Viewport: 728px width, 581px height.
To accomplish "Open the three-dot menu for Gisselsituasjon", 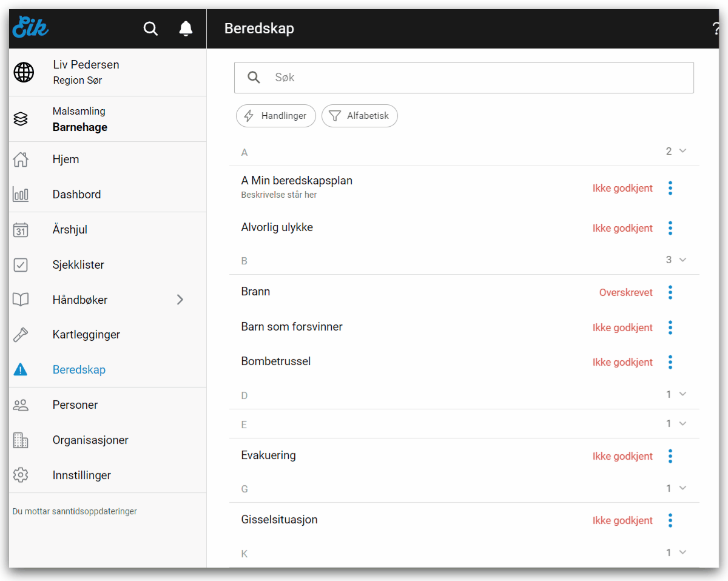I will [x=670, y=520].
